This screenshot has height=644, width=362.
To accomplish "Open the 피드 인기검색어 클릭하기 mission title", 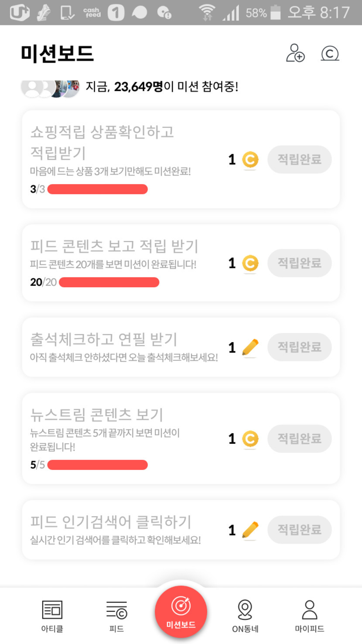I will pos(111,521).
